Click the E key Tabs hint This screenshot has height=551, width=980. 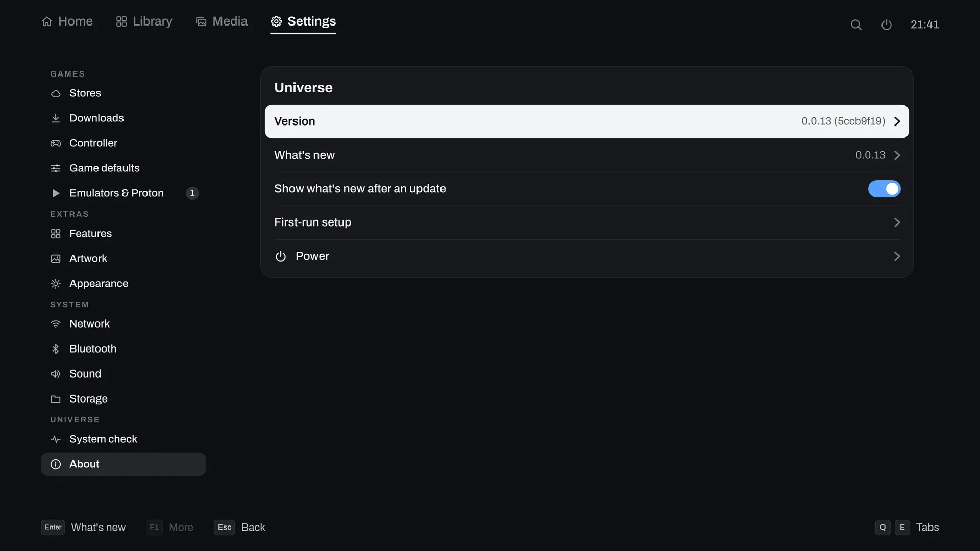[x=902, y=528]
